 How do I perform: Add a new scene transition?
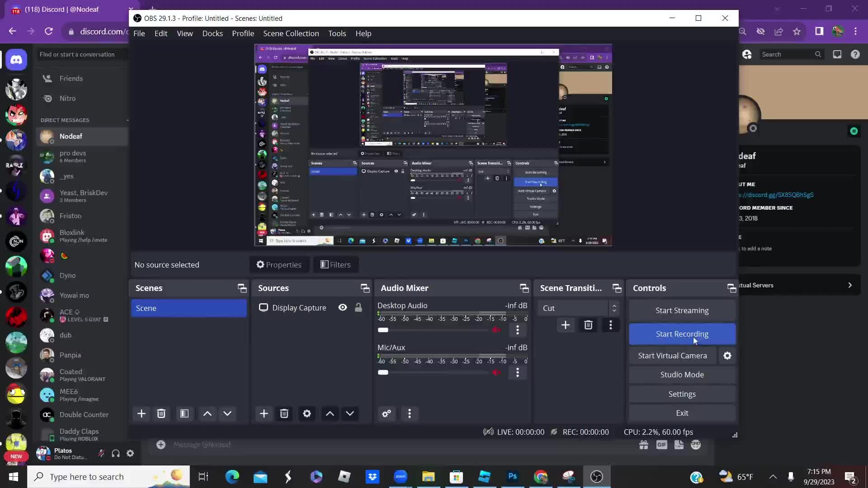(x=566, y=325)
